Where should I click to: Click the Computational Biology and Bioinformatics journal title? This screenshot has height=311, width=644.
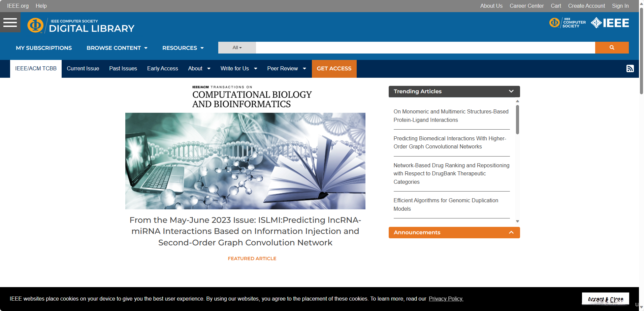252,97
